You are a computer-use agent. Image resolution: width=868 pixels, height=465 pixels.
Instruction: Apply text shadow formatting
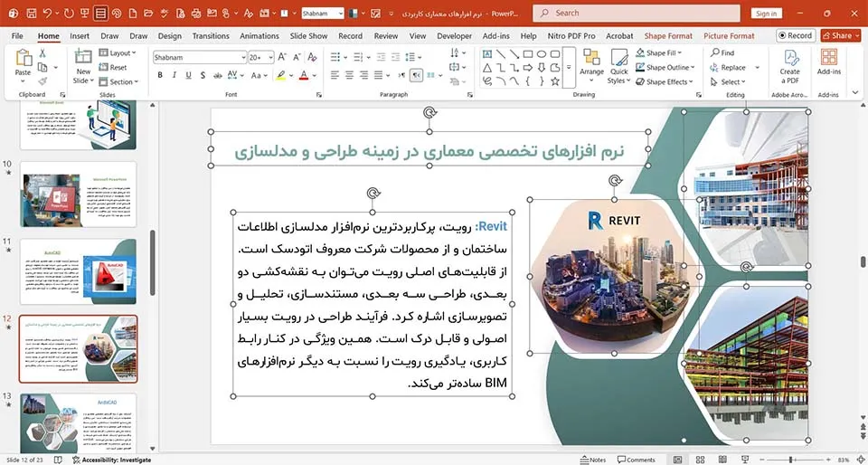(203, 75)
